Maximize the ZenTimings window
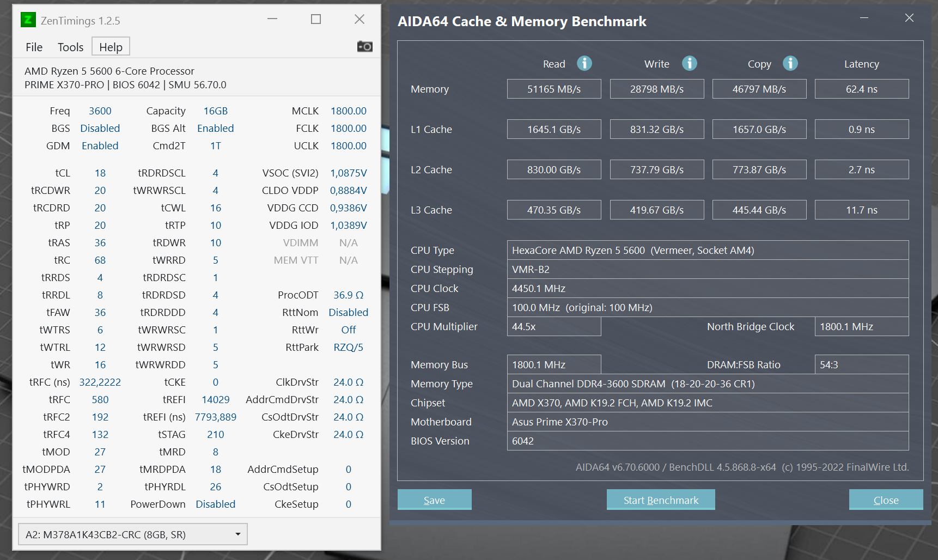 (x=316, y=19)
